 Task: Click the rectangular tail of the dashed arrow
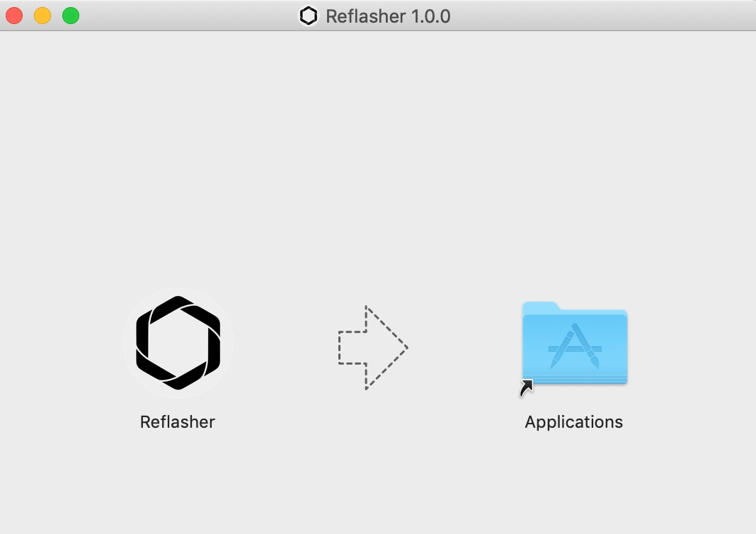click(353, 347)
